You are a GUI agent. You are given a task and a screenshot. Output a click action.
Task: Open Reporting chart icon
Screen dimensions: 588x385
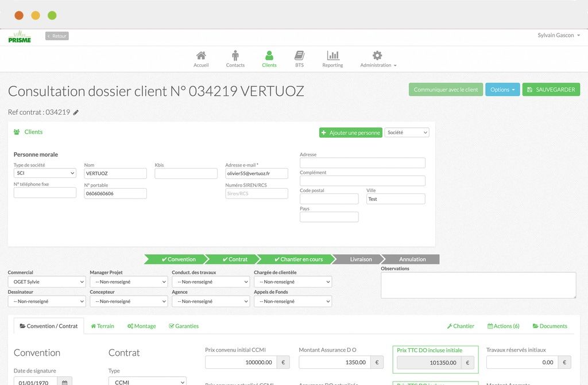tap(332, 56)
